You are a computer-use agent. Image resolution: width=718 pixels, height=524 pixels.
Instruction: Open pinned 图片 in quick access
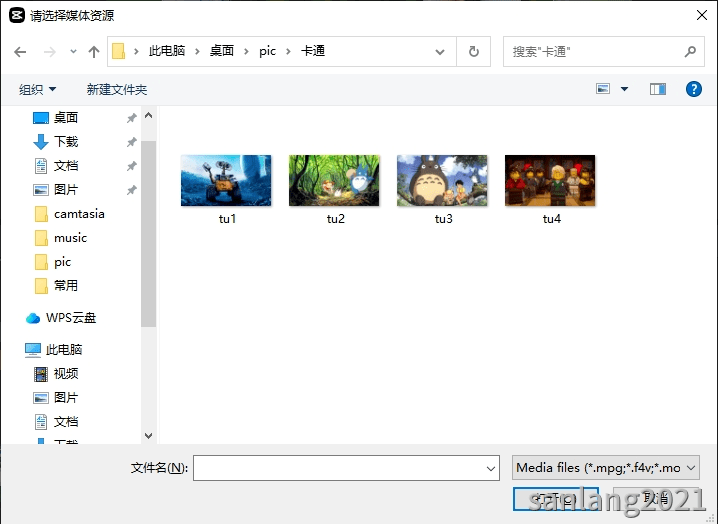pos(65,189)
